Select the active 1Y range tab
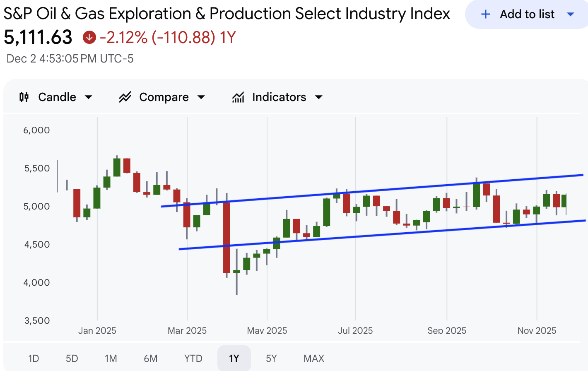The image size is (588, 371). [x=234, y=358]
